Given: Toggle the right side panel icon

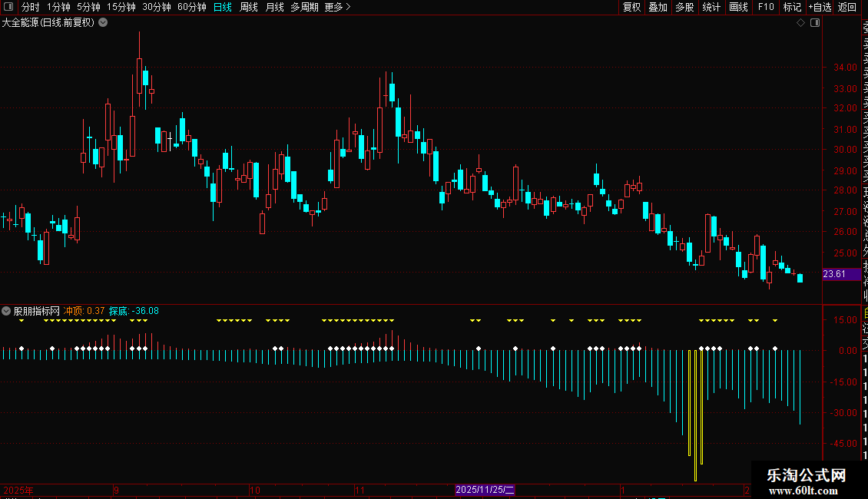Looking at the screenshot, I should (815, 23).
